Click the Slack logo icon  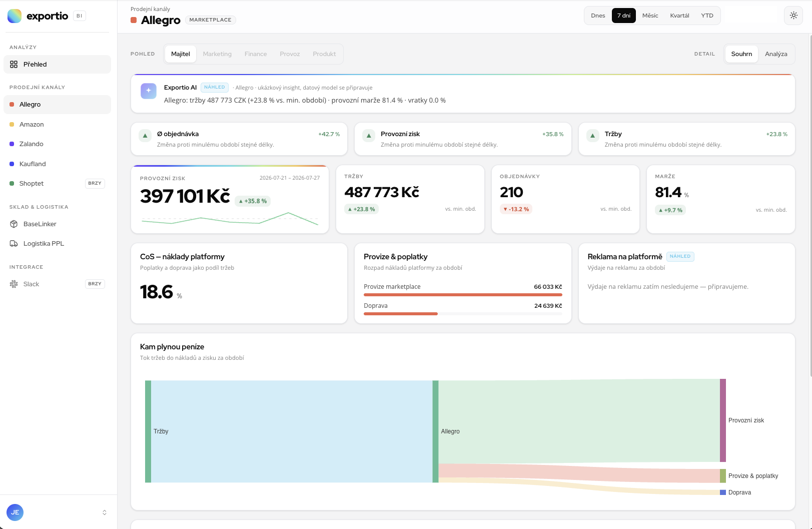coord(14,284)
